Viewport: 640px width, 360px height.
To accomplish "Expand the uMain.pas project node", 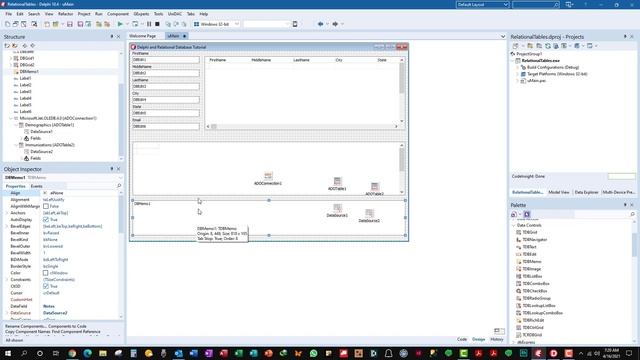I will coord(518,81).
